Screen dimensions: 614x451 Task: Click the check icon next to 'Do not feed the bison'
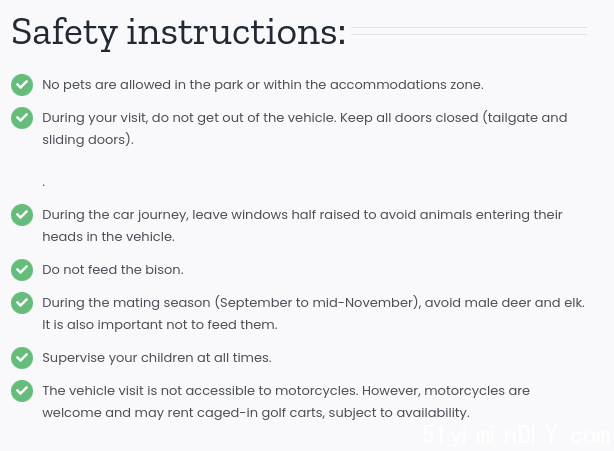click(x=22, y=270)
